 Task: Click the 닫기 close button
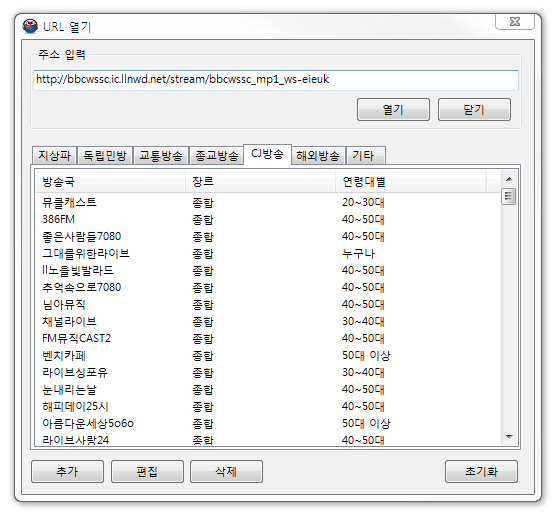click(x=474, y=110)
